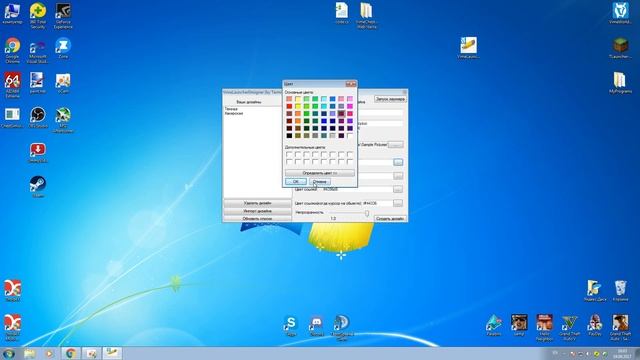
Task: Open the Computer desktop shortcut
Action: click(12, 14)
